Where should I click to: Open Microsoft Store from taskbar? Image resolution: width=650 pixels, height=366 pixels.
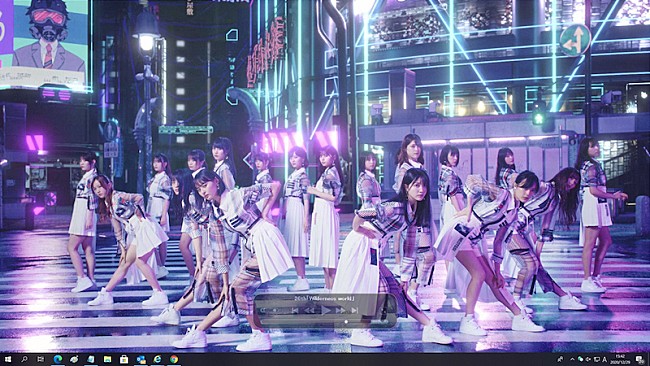click(124, 359)
